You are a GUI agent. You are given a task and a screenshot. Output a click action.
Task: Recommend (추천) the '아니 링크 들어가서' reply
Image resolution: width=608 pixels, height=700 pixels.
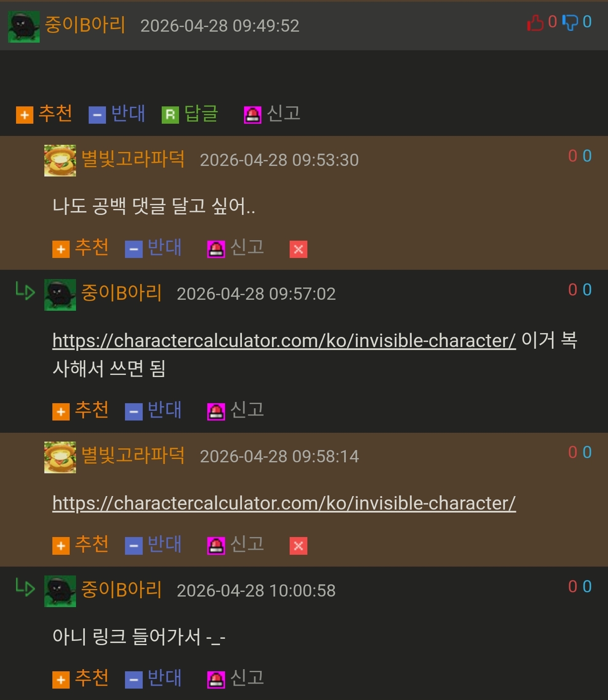click(80, 678)
